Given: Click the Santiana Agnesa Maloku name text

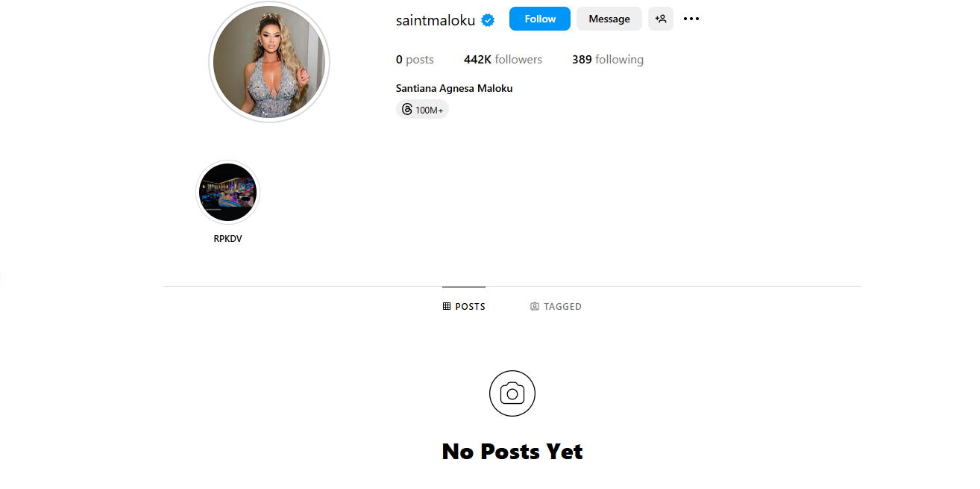Looking at the screenshot, I should (x=454, y=88).
